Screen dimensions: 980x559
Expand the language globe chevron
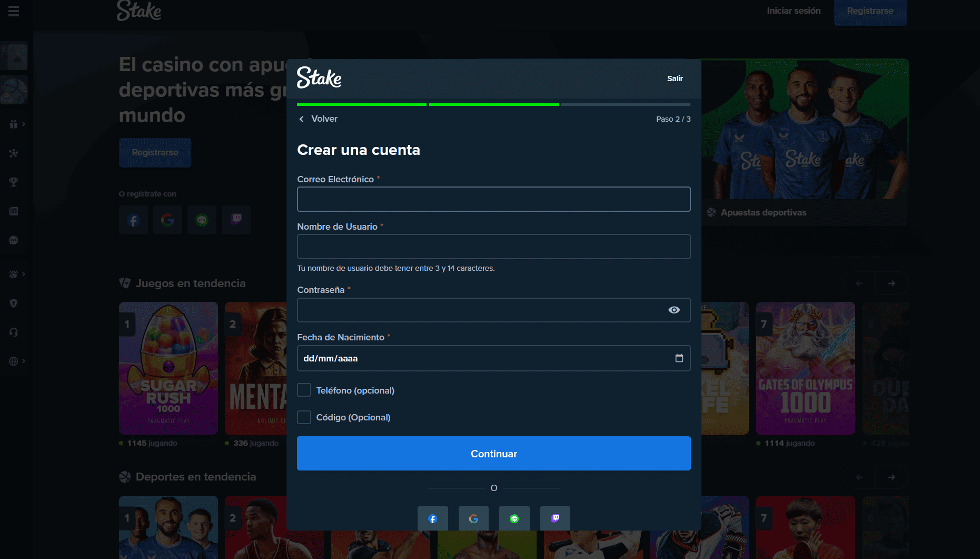[x=24, y=361]
